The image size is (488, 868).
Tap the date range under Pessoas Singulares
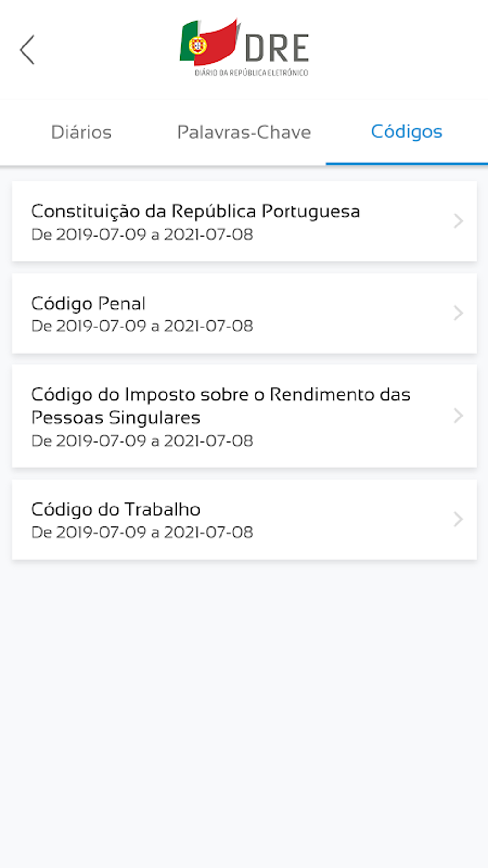(142, 441)
